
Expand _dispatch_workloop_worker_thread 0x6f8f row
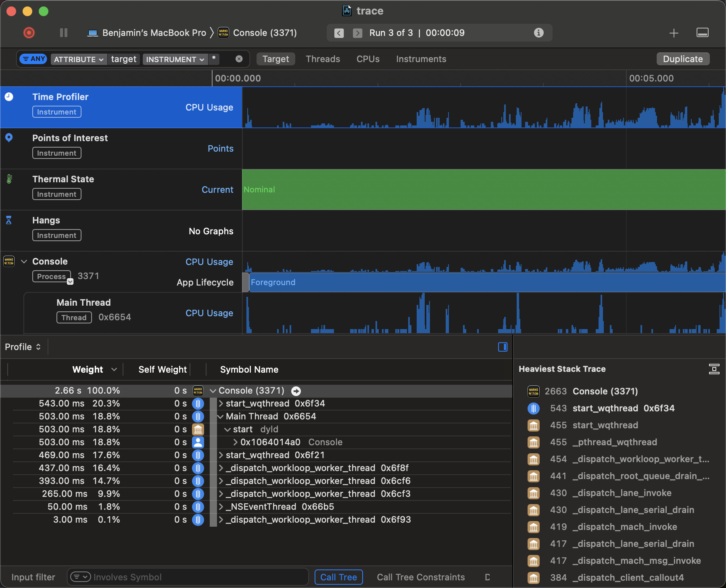[221, 468]
